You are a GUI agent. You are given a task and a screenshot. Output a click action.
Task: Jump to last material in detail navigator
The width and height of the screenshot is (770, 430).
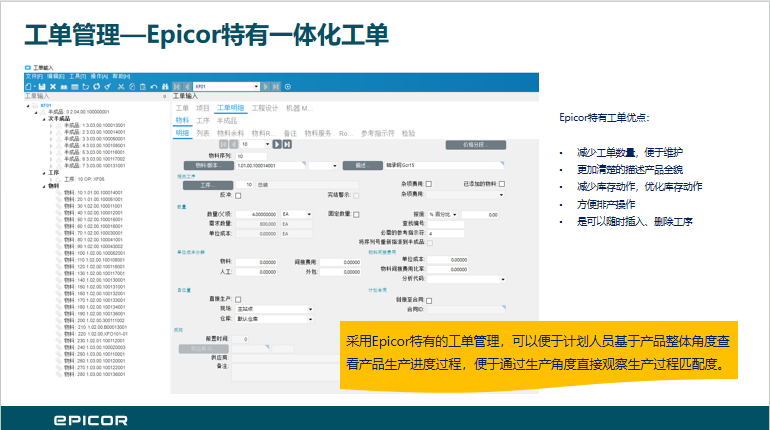click(287, 144)
